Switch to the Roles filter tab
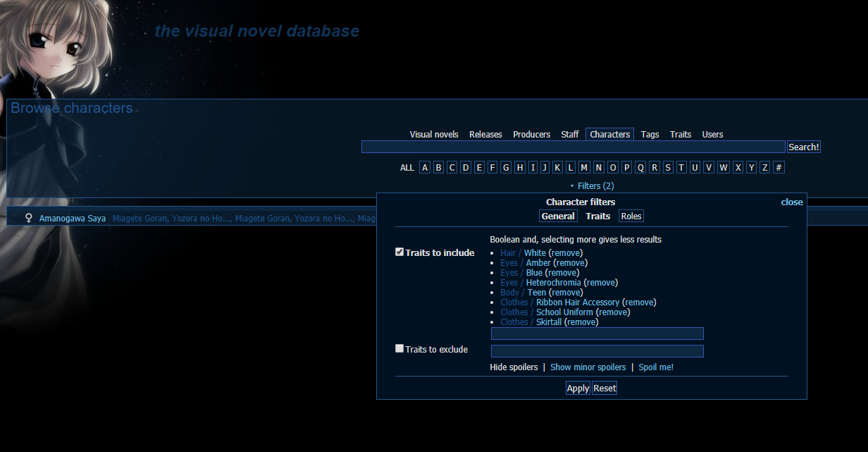The image size is (868, 452). click(x=631, y=216)
